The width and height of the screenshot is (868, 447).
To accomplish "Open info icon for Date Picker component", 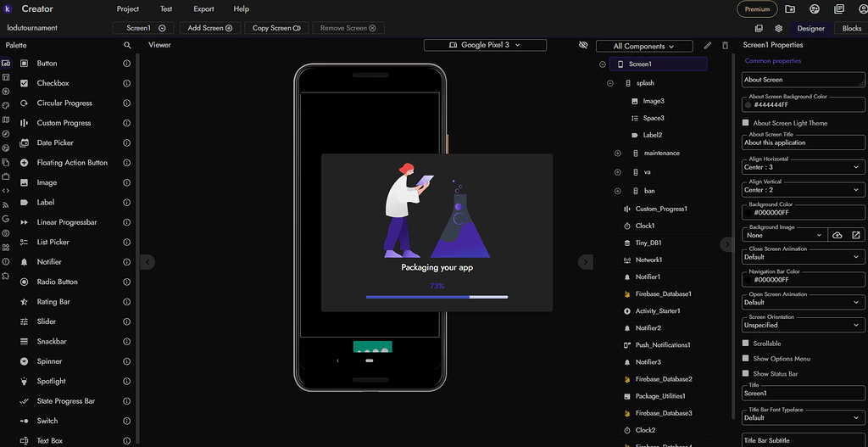I will (127, 142).
